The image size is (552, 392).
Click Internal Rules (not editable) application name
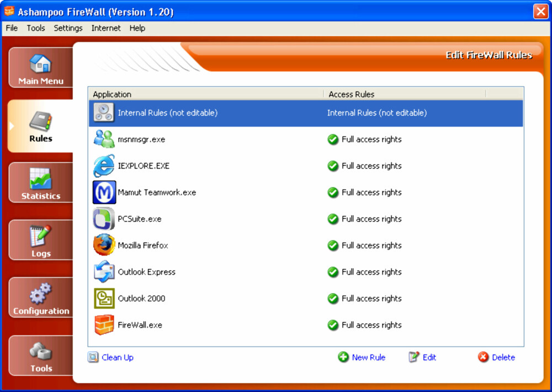coord(168,113)
